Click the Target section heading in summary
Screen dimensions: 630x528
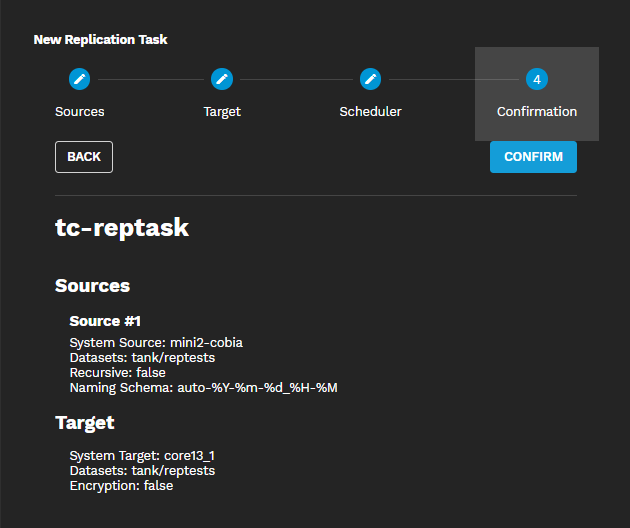85,423
